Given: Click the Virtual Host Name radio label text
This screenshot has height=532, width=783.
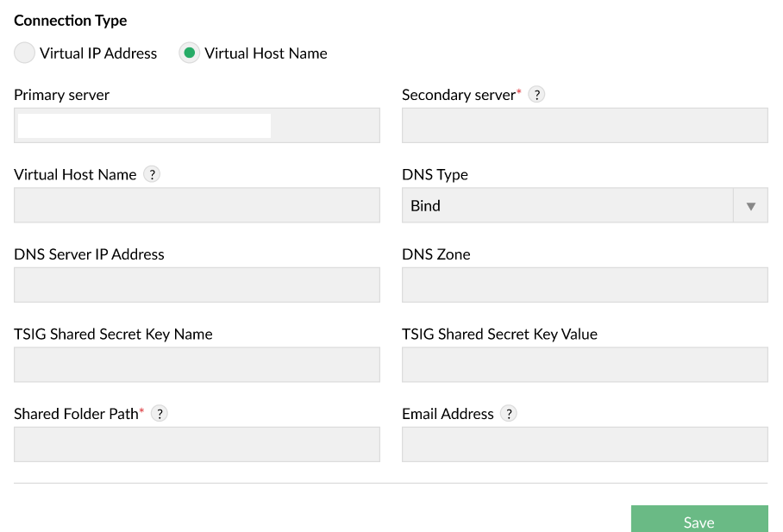Looking at the screenshot, I should click(266, 53).
